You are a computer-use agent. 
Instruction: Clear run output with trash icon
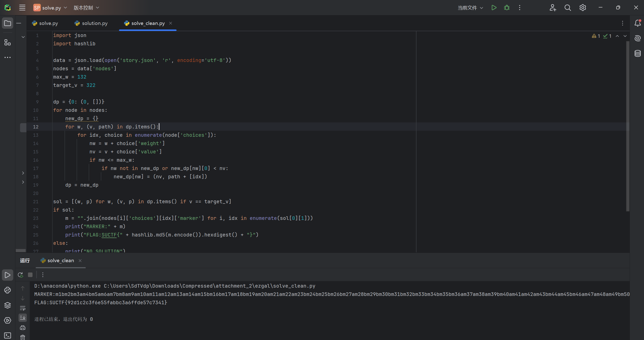click(23, 337)
